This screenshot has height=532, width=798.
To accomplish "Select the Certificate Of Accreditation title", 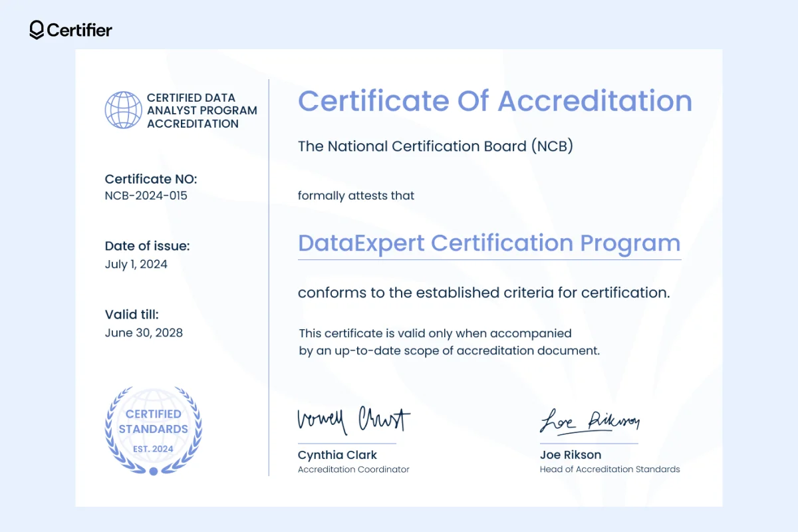I will pyautogui.click(x=495, y=101).
